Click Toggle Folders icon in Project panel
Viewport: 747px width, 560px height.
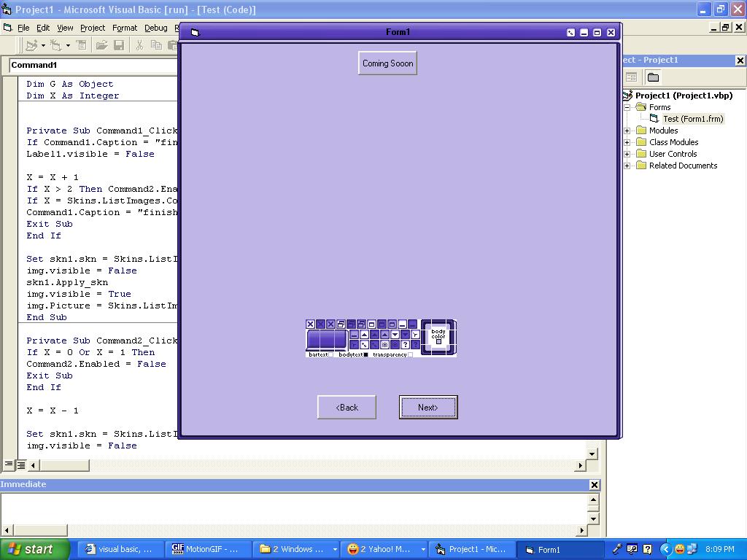click(x=653, y=77)
